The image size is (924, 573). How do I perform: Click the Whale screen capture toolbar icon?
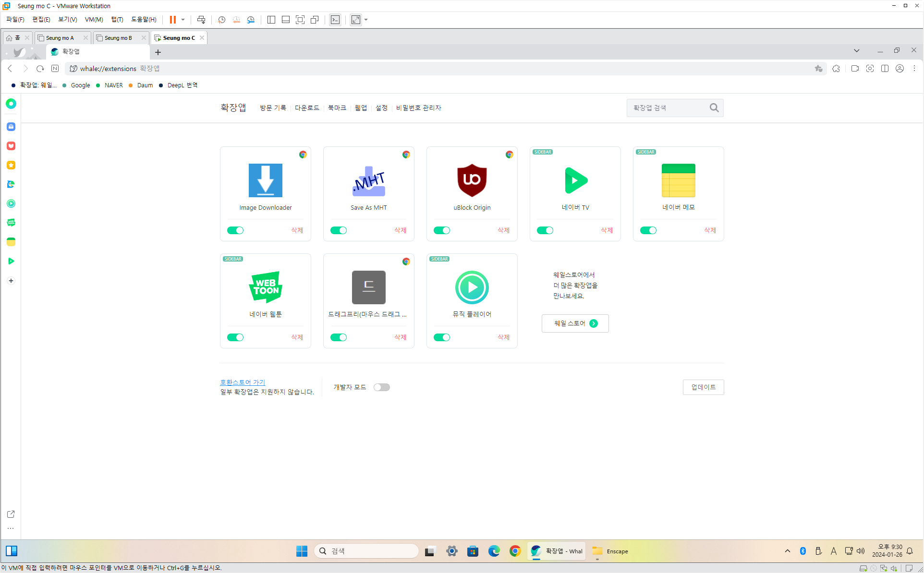870,69
